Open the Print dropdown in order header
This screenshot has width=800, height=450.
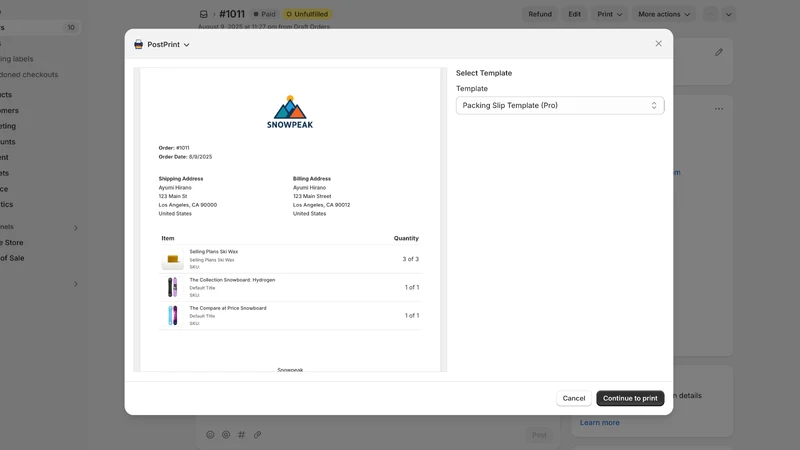click(610, 14)
